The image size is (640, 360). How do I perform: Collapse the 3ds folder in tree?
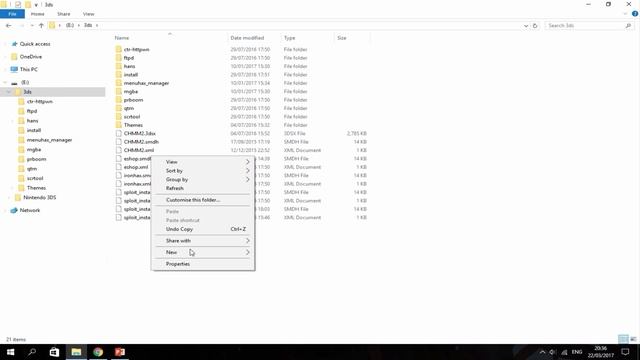pyautogui.click(x=9, y=92)
